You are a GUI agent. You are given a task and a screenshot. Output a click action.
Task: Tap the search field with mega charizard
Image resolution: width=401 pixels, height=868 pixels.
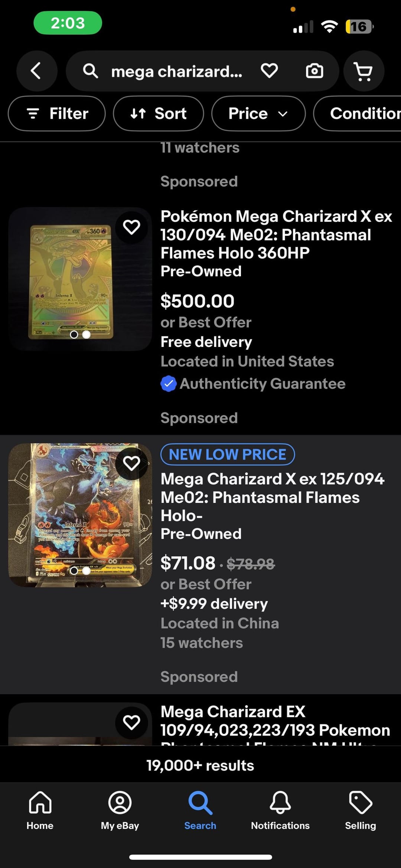click(176, 71)
